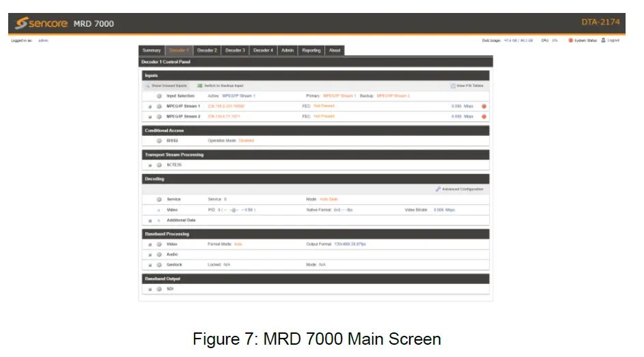Open the About tab
Viewport: 644px width, 357px height.
point(335,51)
